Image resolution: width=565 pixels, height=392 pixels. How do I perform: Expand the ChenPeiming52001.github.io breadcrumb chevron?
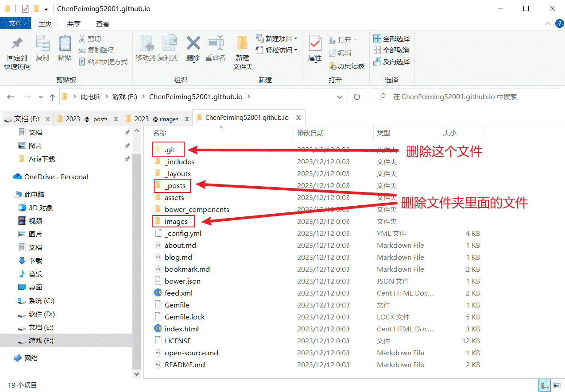click(x=248, y=96)
